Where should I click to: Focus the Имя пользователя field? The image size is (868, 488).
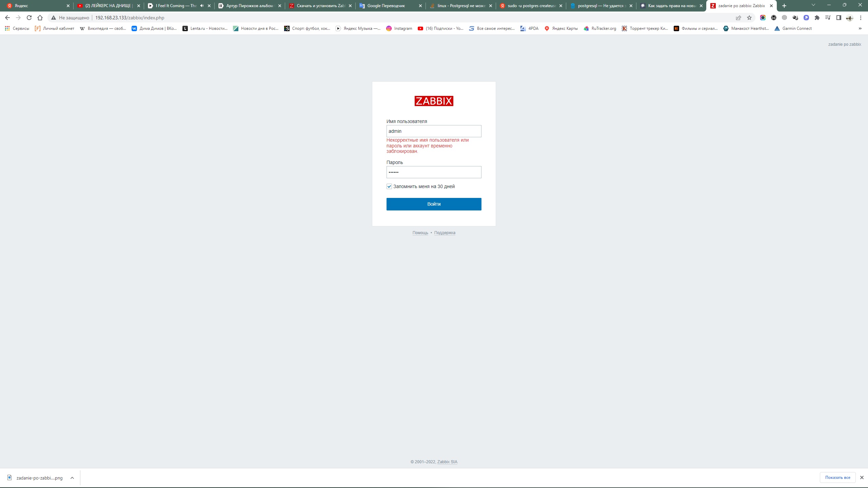coord(434,131)
